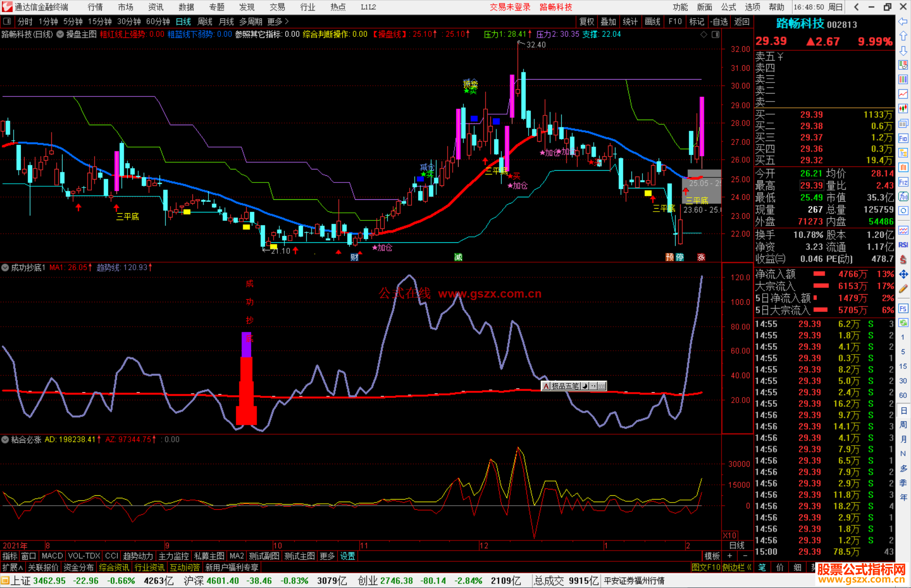Open the intraday line chart icon
Viewport: 911px width, 588px height.
[x=903, y=94]
